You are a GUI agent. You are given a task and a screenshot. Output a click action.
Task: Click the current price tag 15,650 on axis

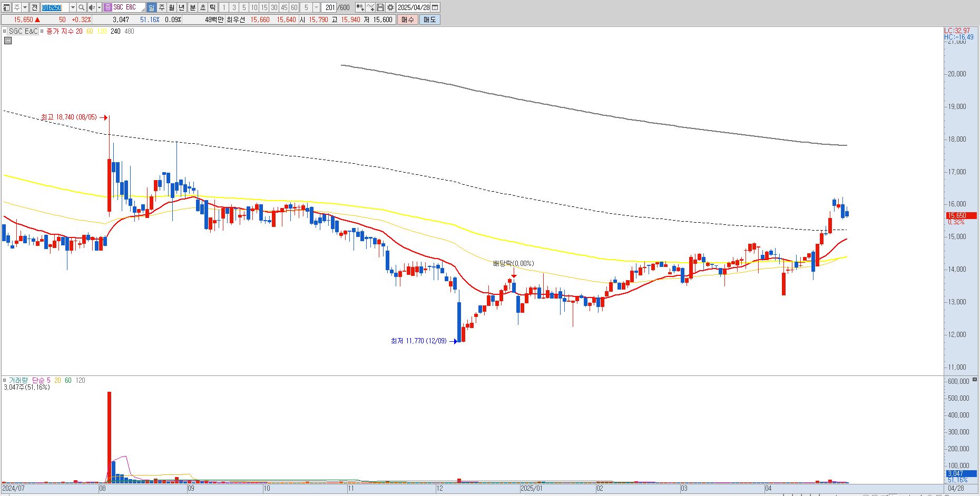(962, 215)
